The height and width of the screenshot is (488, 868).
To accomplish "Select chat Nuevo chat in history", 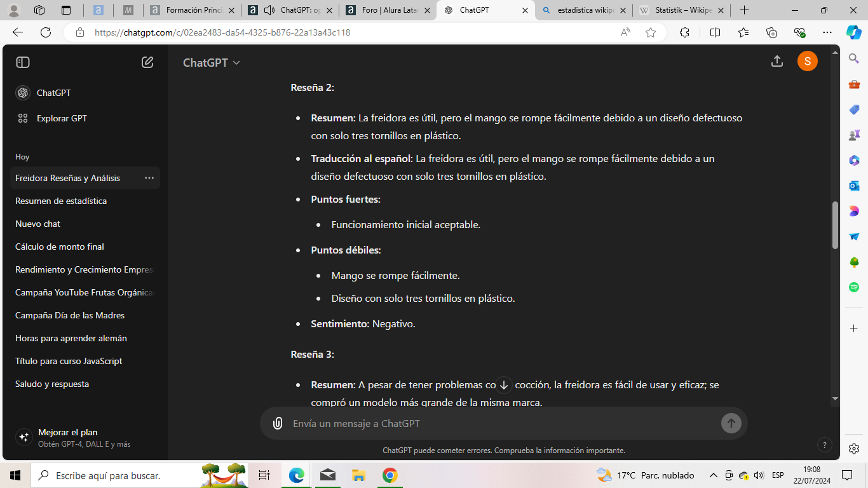I will click(x=85, y=224).
